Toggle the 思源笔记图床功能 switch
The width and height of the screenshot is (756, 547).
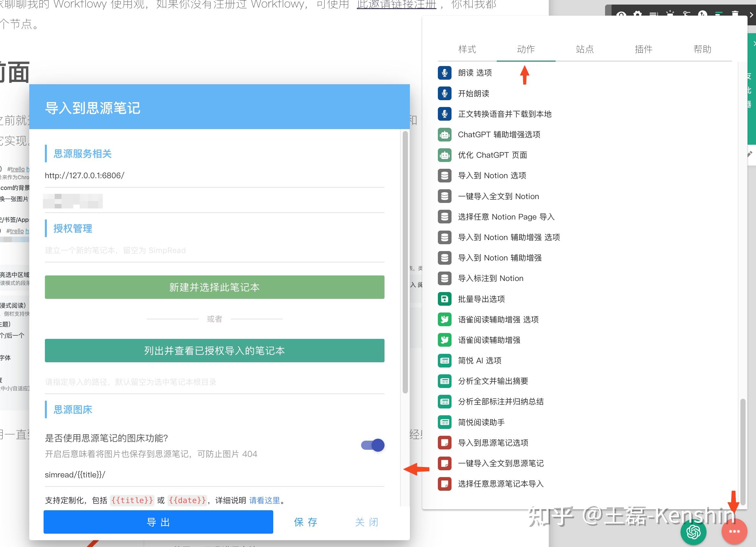pyautogui.click(x=373, y=445)
